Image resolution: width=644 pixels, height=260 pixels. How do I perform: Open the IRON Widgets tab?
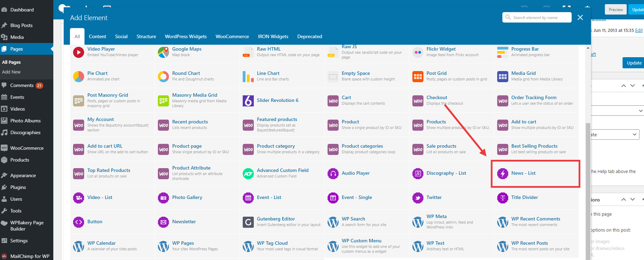pyautogui.click(x=273, y=36)
